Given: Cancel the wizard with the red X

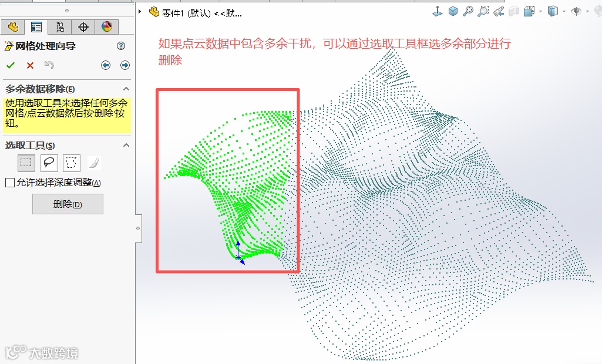Looking at the screenshot, I should tap(30, 65).
